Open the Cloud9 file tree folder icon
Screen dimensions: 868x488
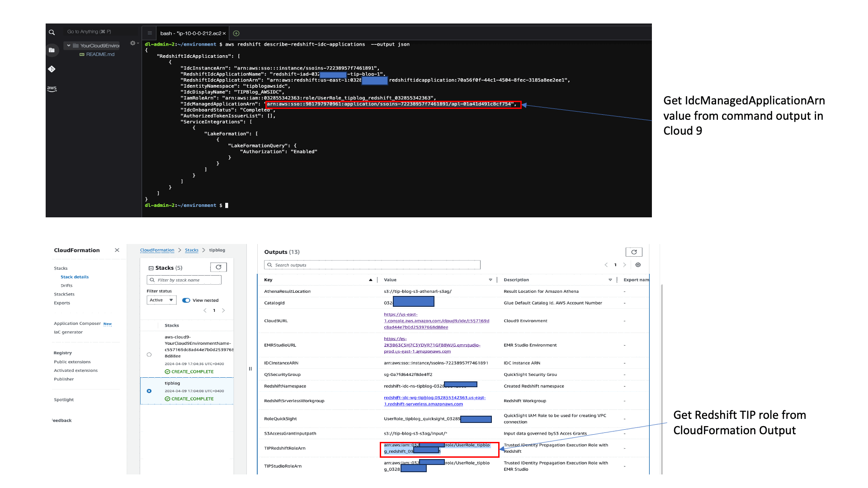click(52, 50)
